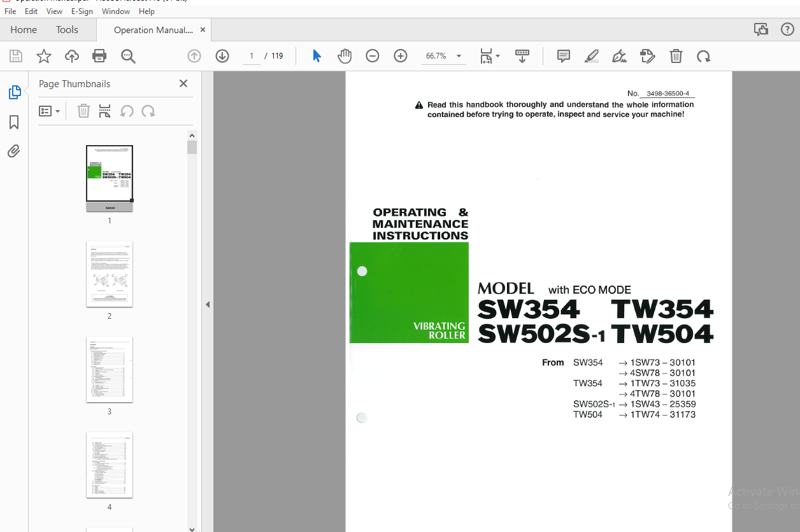Open the File menu

pos(10,11)
